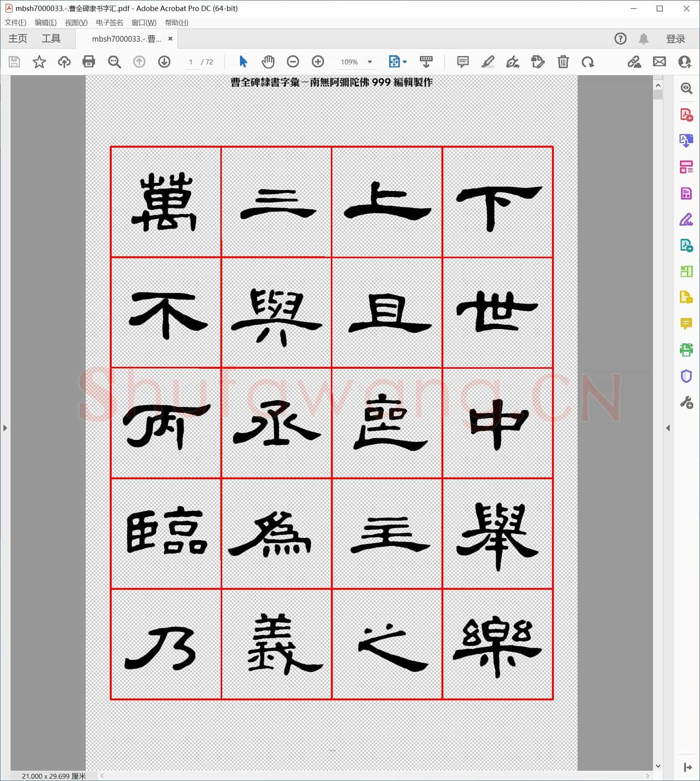This screenshot has width=700, height=781.
Task: Share link with the link icon
Action: coord(634,62)
